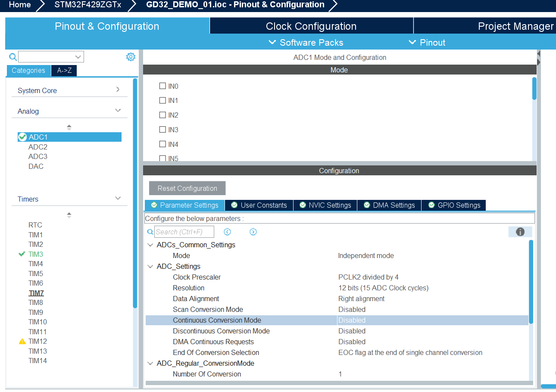Select ADC2 in the Analog list
The height and width of the screenshot is (392, 556).
(x=38, y=147)
